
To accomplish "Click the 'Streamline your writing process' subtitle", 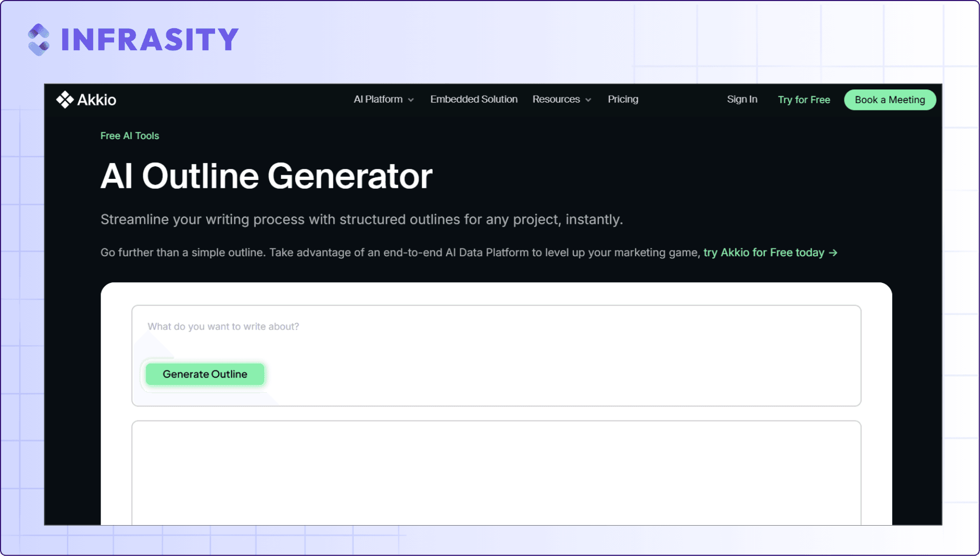I will click(x=362, y=220).
